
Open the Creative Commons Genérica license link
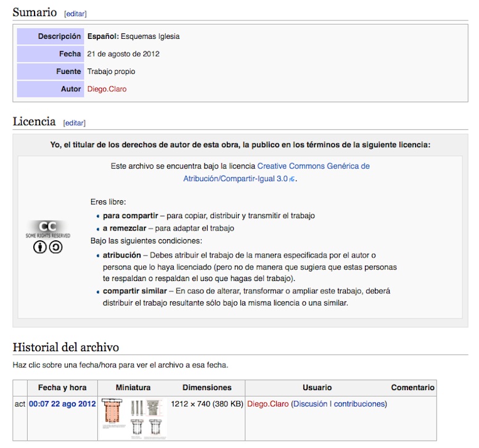coord(313,166)
